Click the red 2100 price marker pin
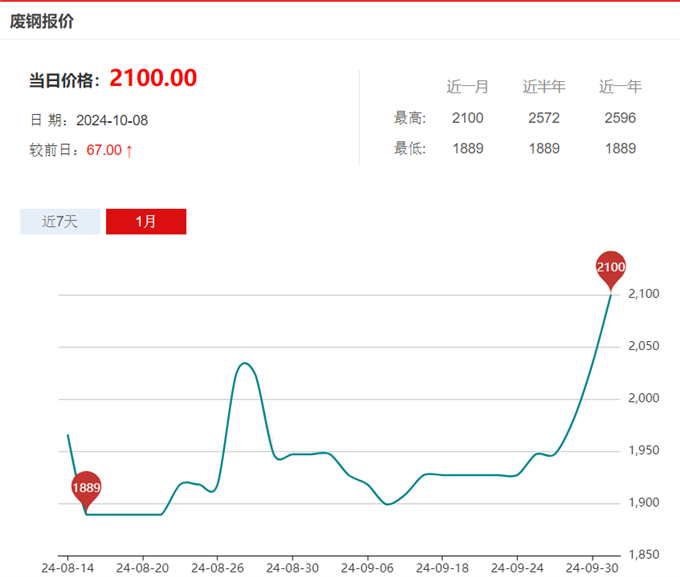The image size is (680, 577). (x=610, y=268)
